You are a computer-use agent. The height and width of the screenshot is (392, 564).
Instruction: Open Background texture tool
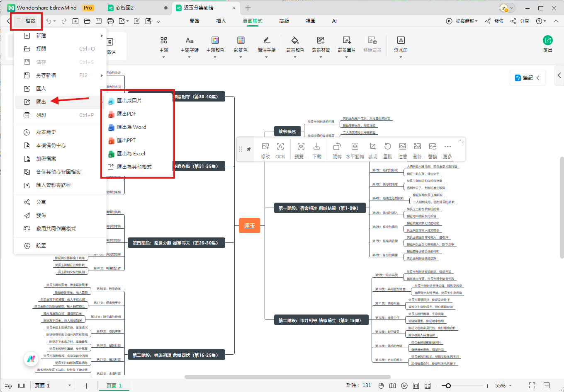[x=321, y=44]
